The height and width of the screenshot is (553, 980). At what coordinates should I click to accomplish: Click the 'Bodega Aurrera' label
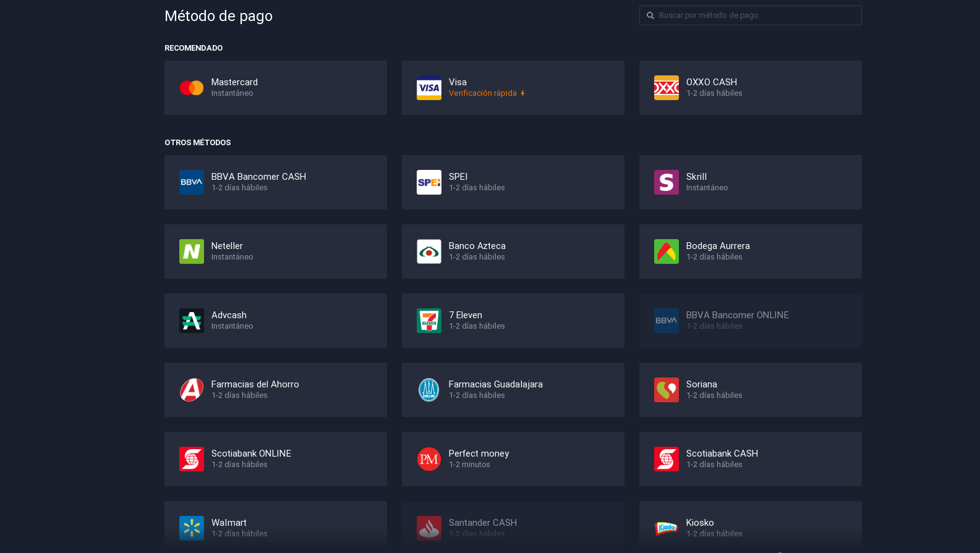click(718, 246)
